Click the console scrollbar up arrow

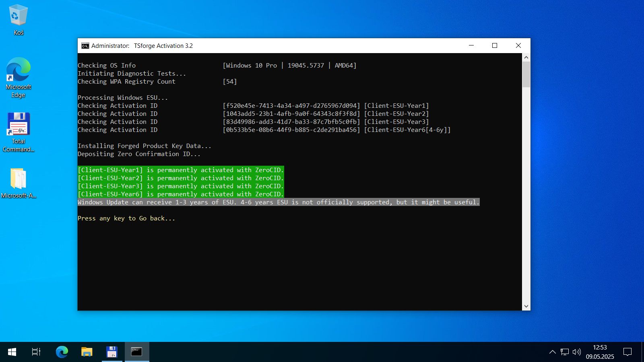(x=526, y=58)
